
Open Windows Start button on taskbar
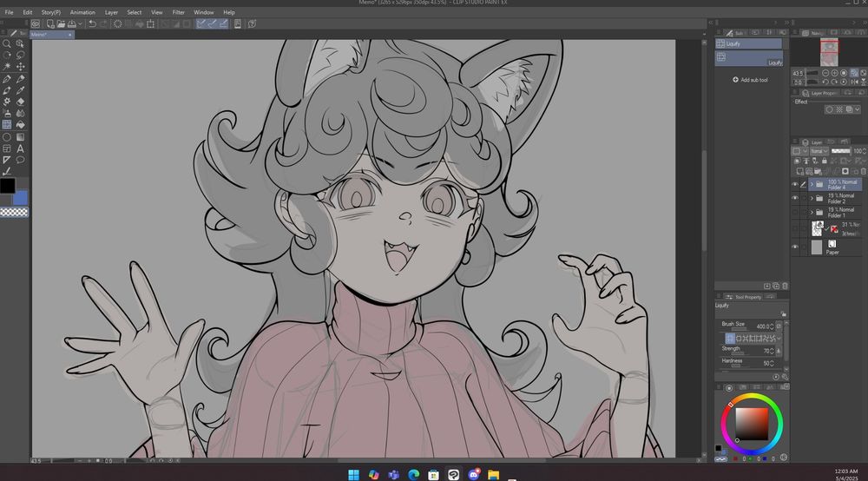pos(353,474)
